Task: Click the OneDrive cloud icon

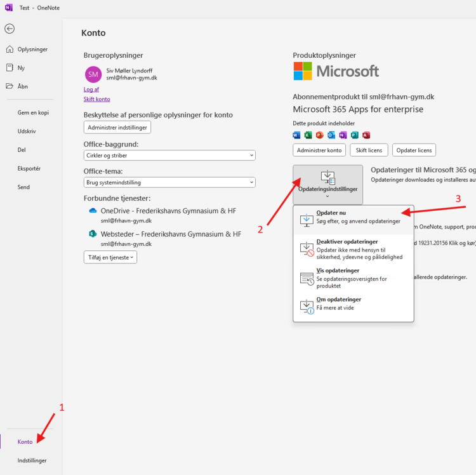Action: click(93, 211)
